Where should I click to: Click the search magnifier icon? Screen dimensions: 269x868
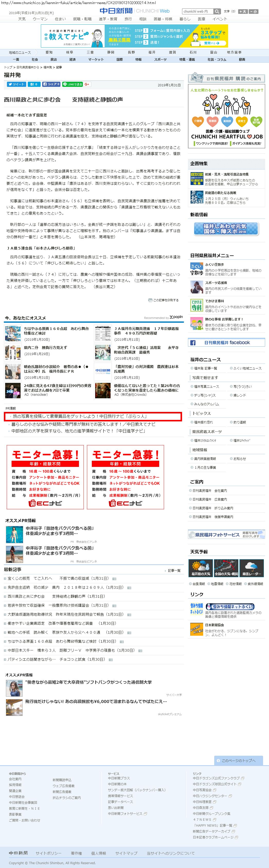[217, 12]
